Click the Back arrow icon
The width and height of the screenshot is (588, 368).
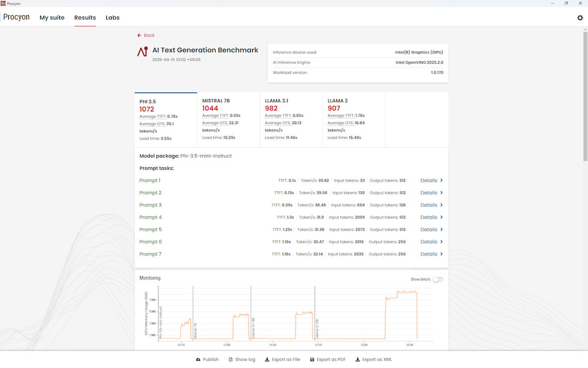tap(140, 35)
